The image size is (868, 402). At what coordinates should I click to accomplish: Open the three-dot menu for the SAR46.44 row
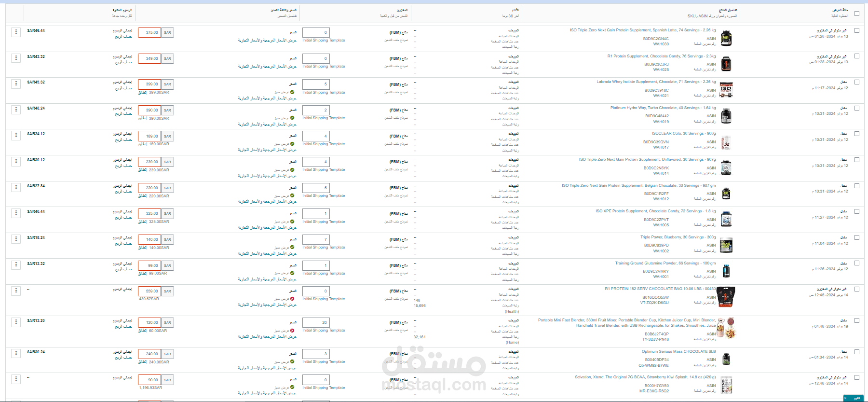click(x=16, y=32)
